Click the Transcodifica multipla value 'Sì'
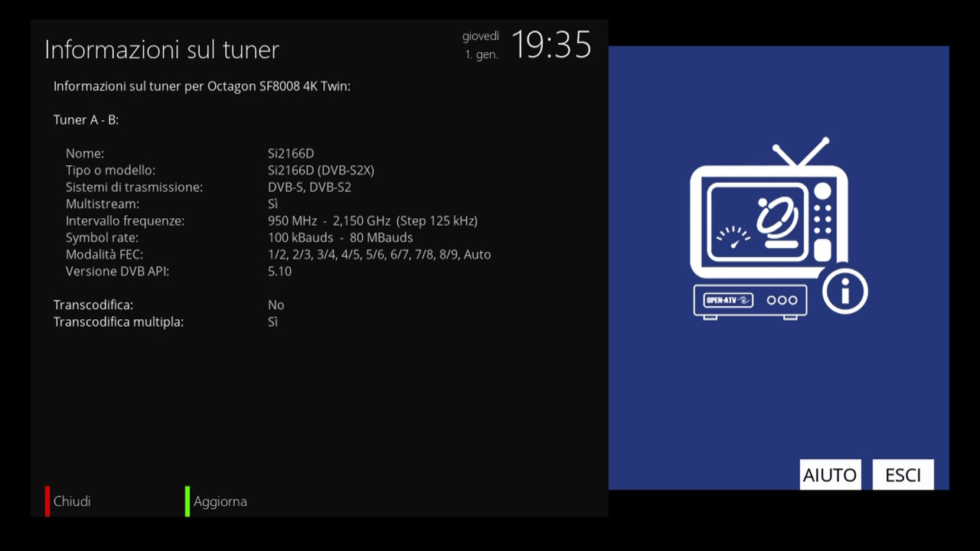Screen dimensions: 980x551 point(273,322)
